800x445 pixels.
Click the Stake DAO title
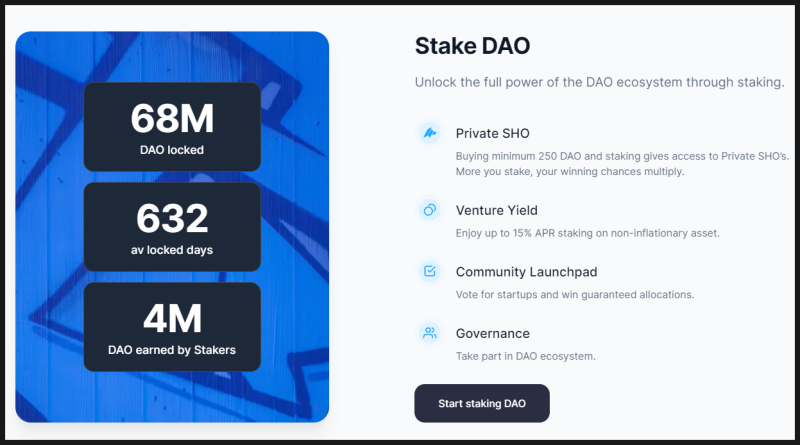472,46
